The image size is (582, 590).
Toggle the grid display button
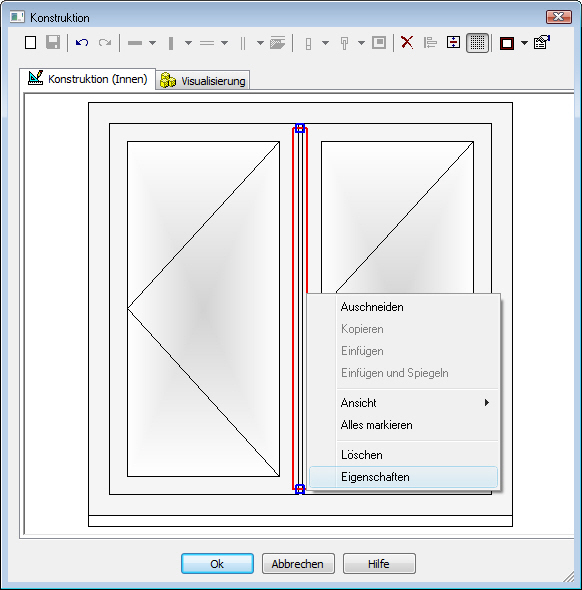point(477,43)
